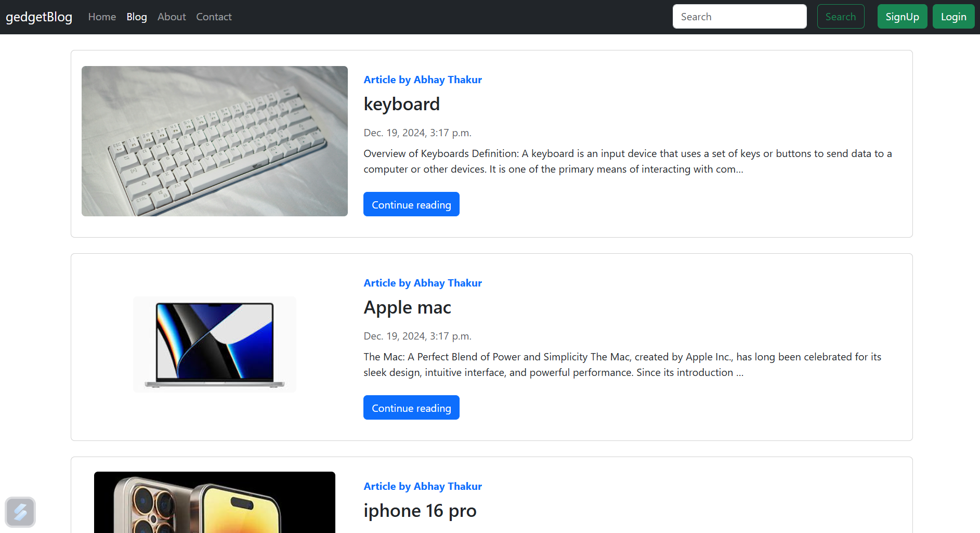Select the 'Apple mac' article title
The image size is (980, 533).
tap(407, 307)
